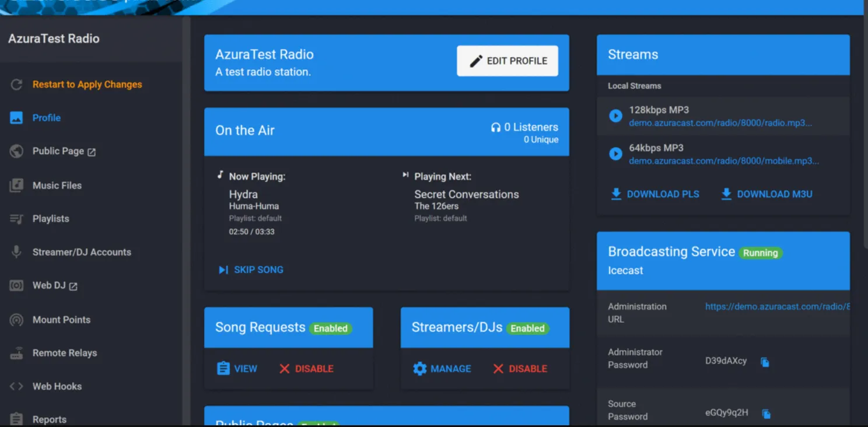Manage Streamers/DJs
868x427 pixels.
tap(442, 369)
